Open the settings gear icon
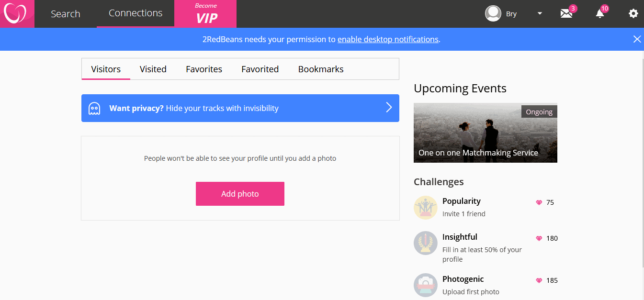Viewport: 644px width, 300px height. 633,13
